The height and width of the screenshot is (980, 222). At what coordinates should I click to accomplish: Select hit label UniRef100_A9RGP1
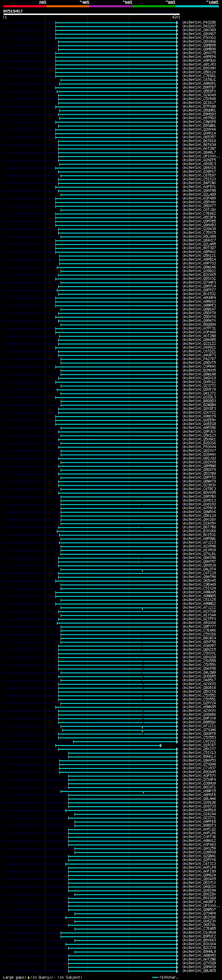pyautogui.click(x=199, y=83)
